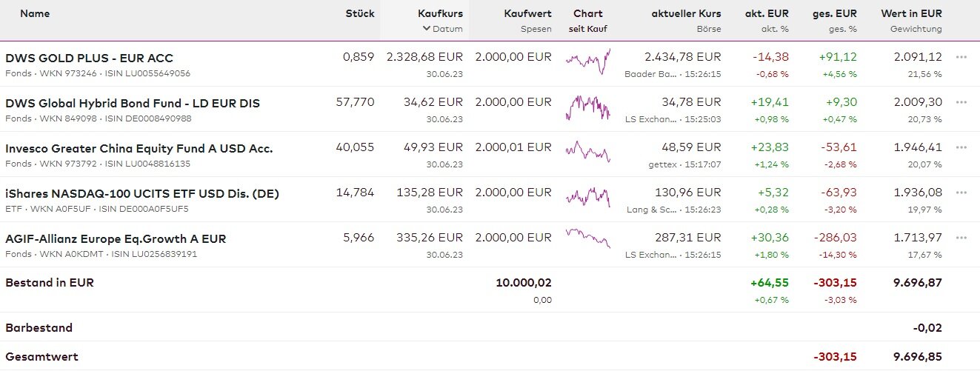Image resolution: width=980 pixels, height=371 pixels.
Task: View iShares NASDAQ-100 sparkline chart
Action: 587,197
